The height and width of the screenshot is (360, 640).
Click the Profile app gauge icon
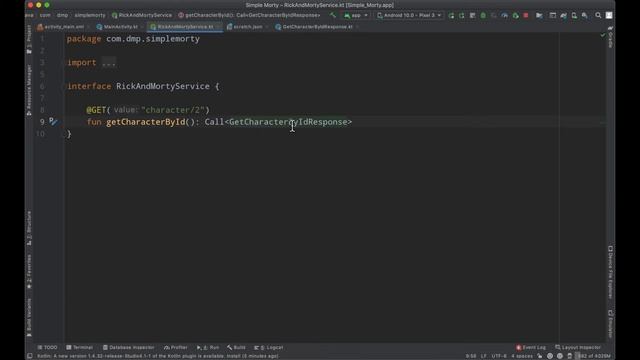pyautogui.click(x=504, y=15)
